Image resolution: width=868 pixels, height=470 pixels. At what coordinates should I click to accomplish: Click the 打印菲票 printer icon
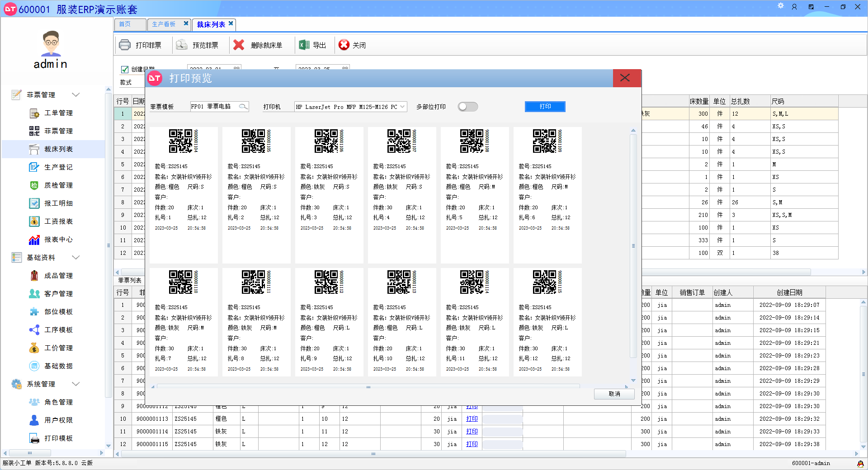(x=125, y=45)
